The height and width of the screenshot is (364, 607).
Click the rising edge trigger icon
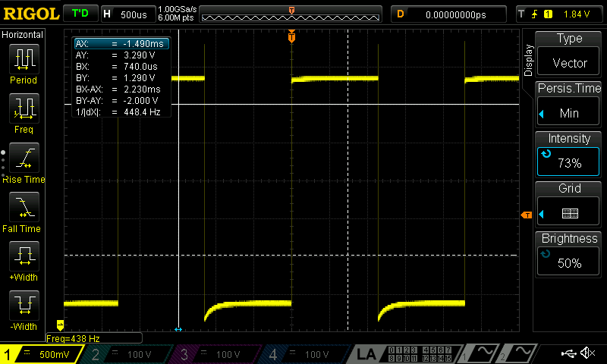pos(535,14)
